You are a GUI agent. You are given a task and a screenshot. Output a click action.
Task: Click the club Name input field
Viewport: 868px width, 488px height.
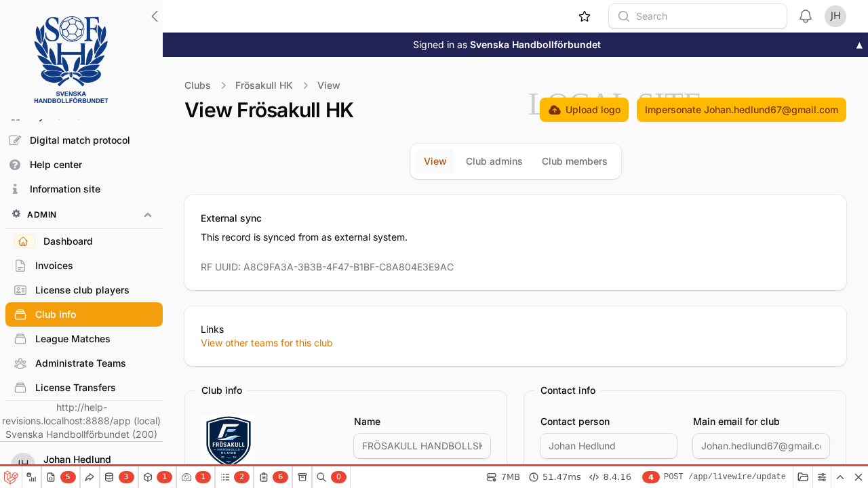tap(422, 446)
